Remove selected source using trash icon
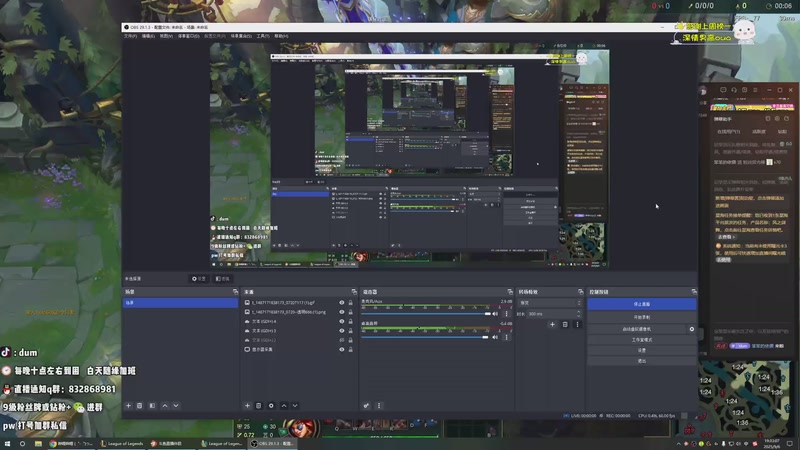Screen dimensions: 800x450 coord(259,406)
